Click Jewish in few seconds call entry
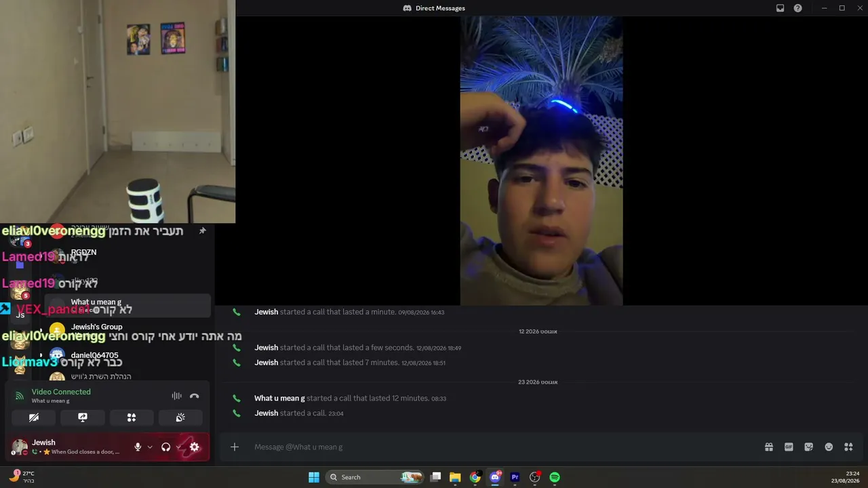Viewport: 868px width, 488px height. [266, 348]
